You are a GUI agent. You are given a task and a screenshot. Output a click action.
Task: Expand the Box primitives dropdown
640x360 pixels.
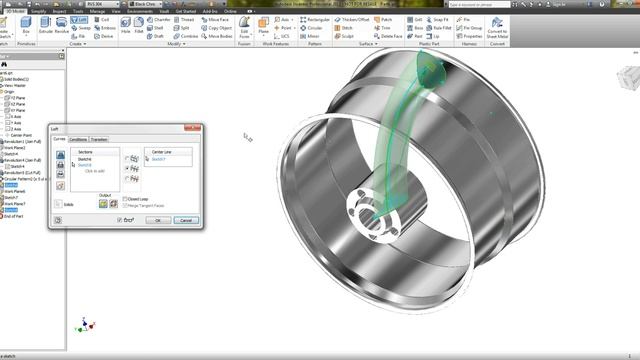(26, 36)
